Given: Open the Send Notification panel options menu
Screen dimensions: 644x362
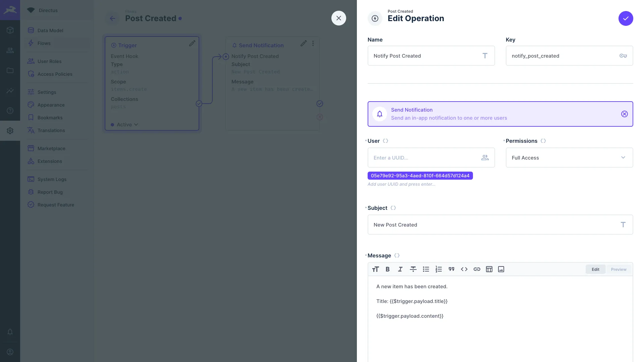Looking at the screenshot, I should pos(313,43).
